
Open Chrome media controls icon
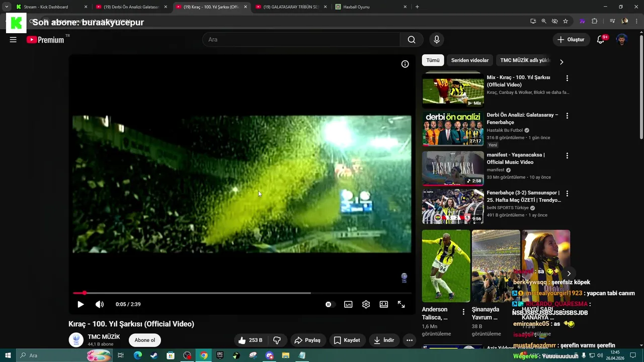[x=612, y=21]
